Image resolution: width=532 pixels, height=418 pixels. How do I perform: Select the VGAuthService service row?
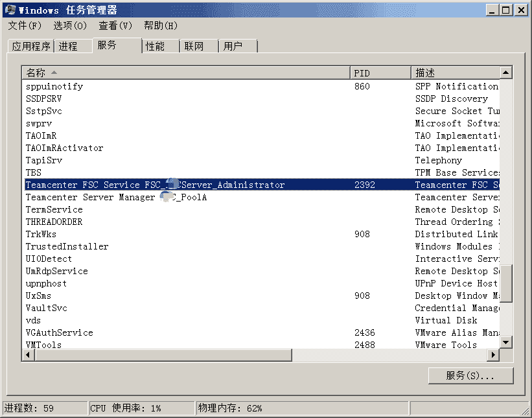point(261,332)
